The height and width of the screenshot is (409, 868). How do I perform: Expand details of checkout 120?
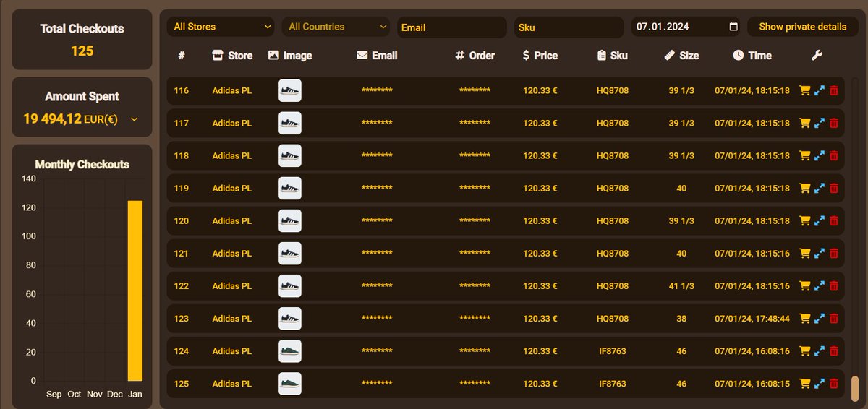(820, 220)
